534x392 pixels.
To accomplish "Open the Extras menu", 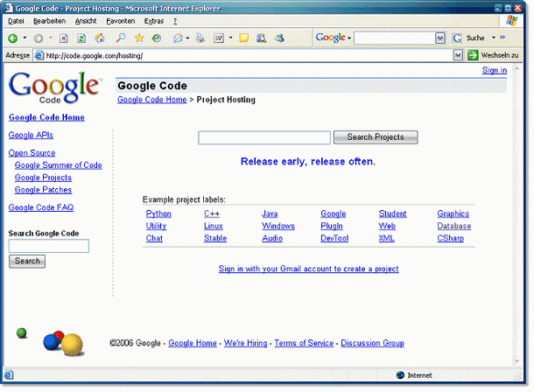I will click(154, 21).
